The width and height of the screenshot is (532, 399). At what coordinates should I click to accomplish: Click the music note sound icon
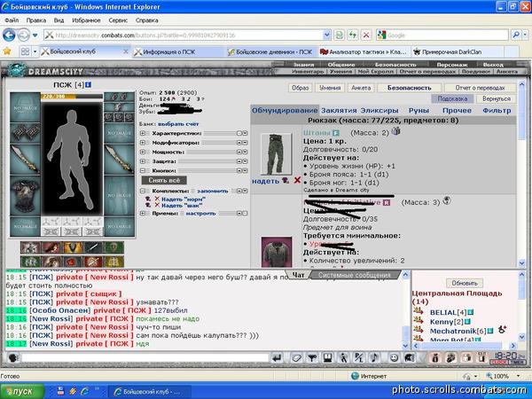[374, 357]
